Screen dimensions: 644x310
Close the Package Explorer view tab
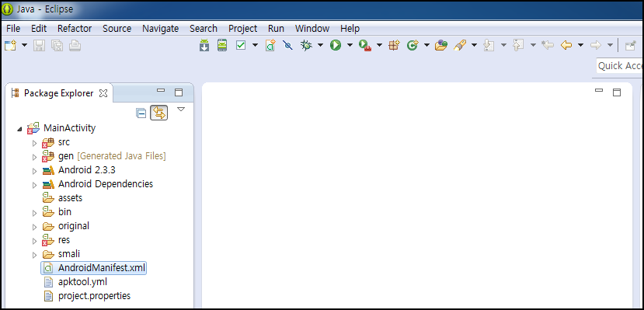click(x=103, y=93)
